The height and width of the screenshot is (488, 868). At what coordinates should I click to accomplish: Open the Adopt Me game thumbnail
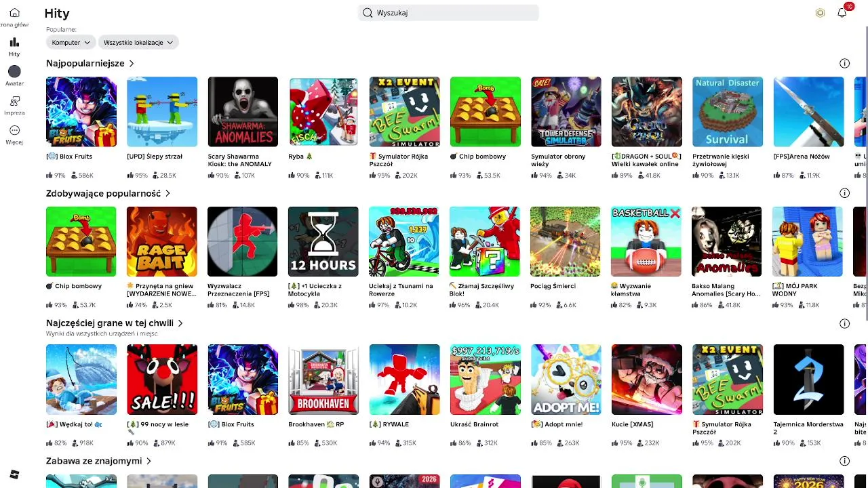point(566,380)
